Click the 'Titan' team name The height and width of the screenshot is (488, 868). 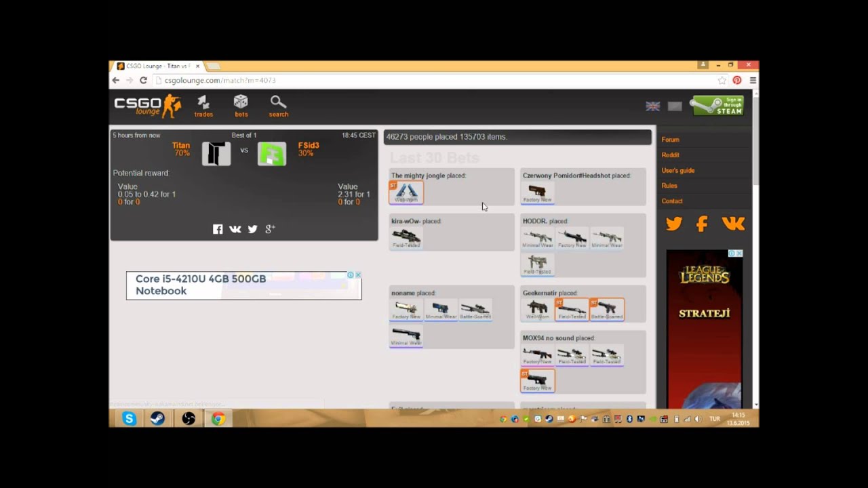181,146
